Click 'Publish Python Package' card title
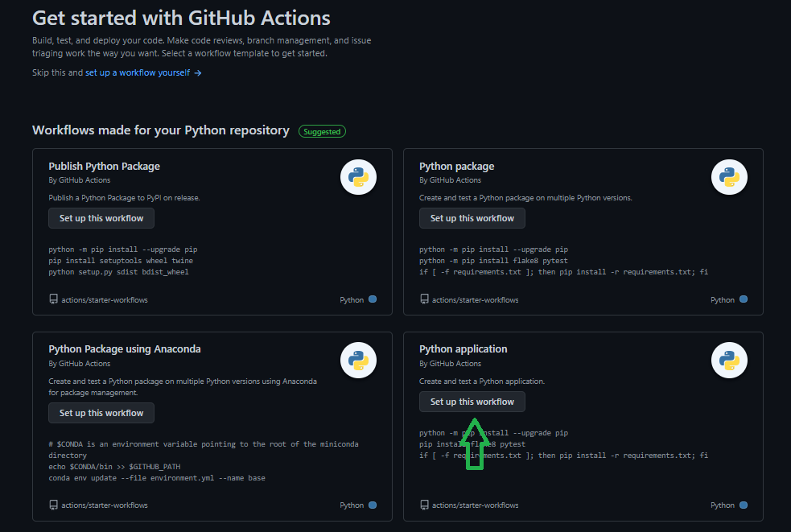 tap(104, 166)
